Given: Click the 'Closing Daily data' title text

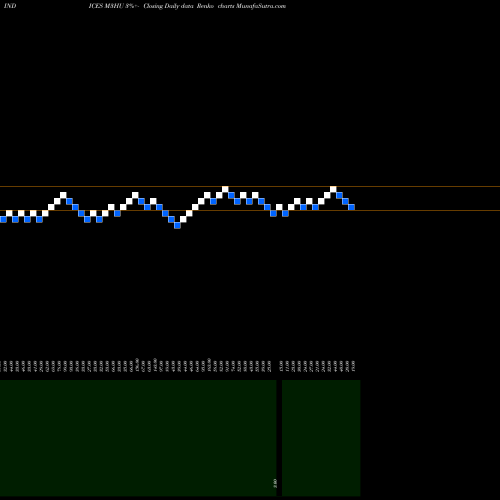Looking at the screenshot, I should [168, 6].
